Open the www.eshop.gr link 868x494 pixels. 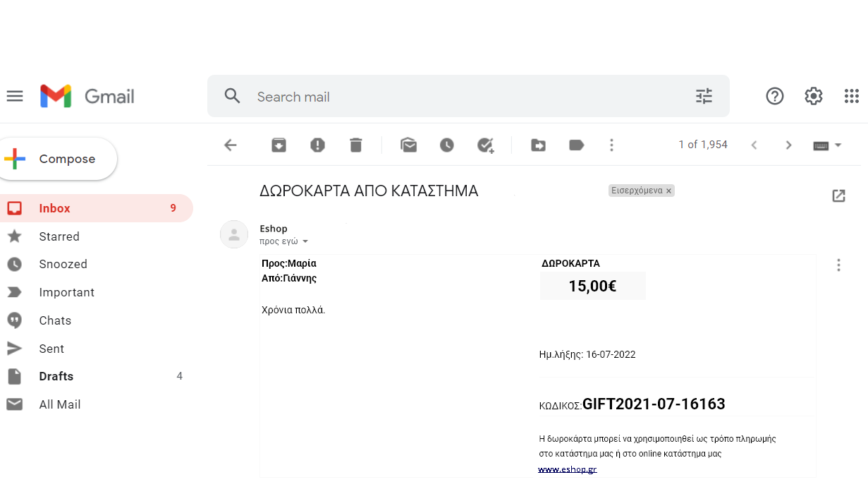[x=567, y=469]
